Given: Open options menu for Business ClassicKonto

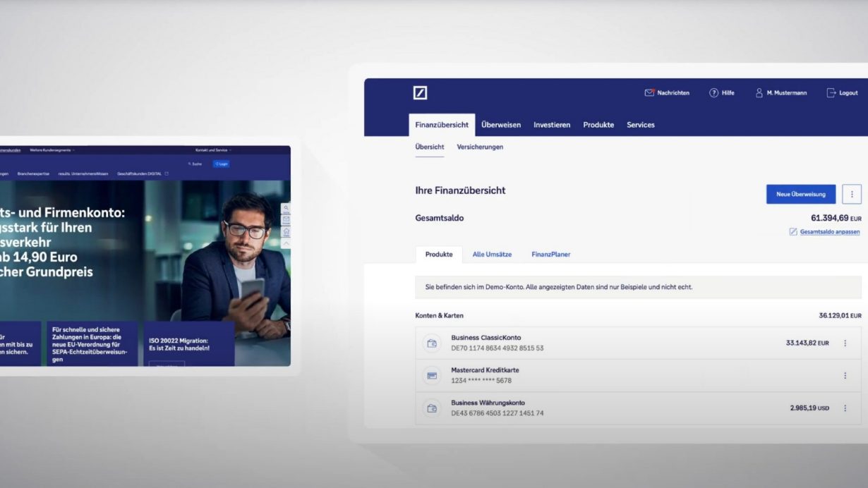Looking at the screenshot, I should coord(845,343).
